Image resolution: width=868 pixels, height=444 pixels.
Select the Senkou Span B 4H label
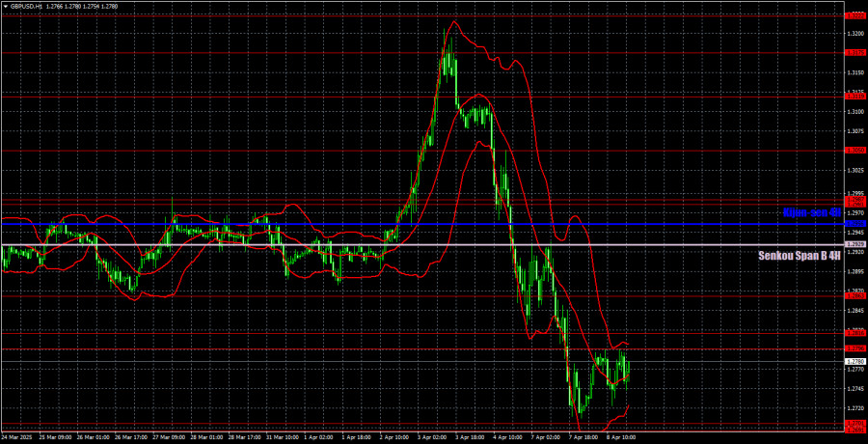801,256
